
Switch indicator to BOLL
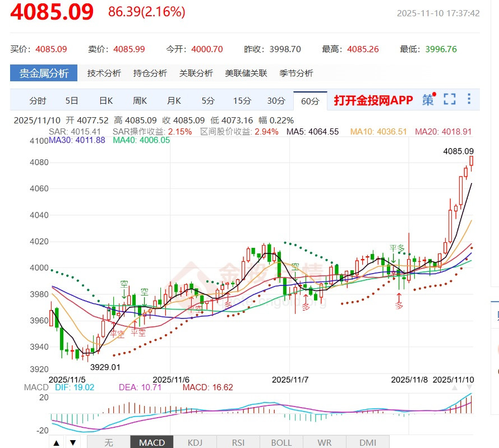281,442
